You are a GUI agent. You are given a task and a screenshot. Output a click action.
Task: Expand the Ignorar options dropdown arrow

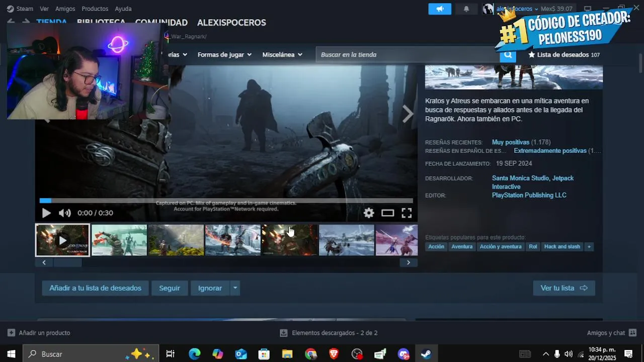(235, 288)
